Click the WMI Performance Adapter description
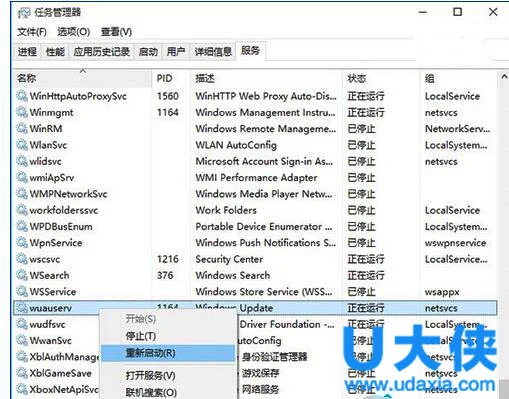 pos(256,178)
